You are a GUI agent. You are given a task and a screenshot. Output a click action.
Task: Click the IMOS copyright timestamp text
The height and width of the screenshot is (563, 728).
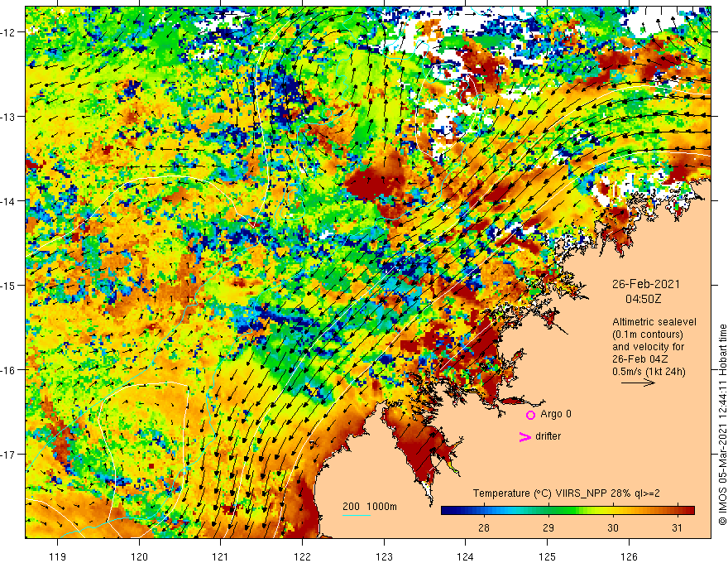point(722,424)
